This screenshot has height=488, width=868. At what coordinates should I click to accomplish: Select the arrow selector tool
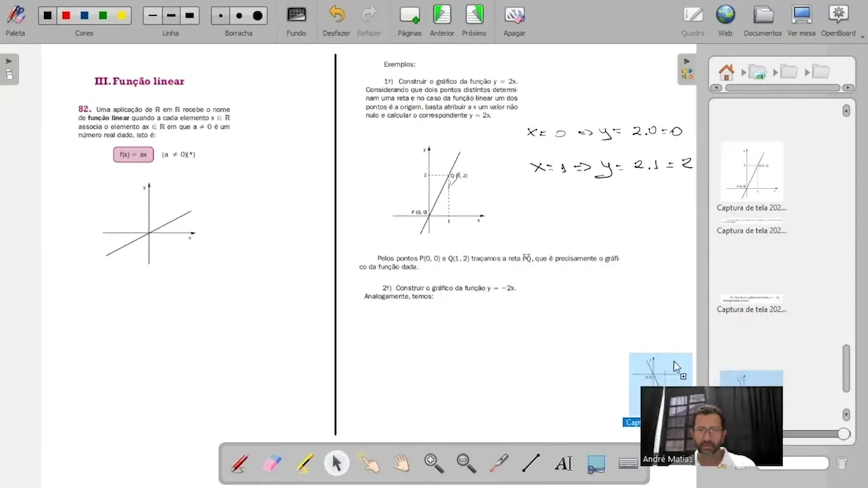[x=336, y=464]
